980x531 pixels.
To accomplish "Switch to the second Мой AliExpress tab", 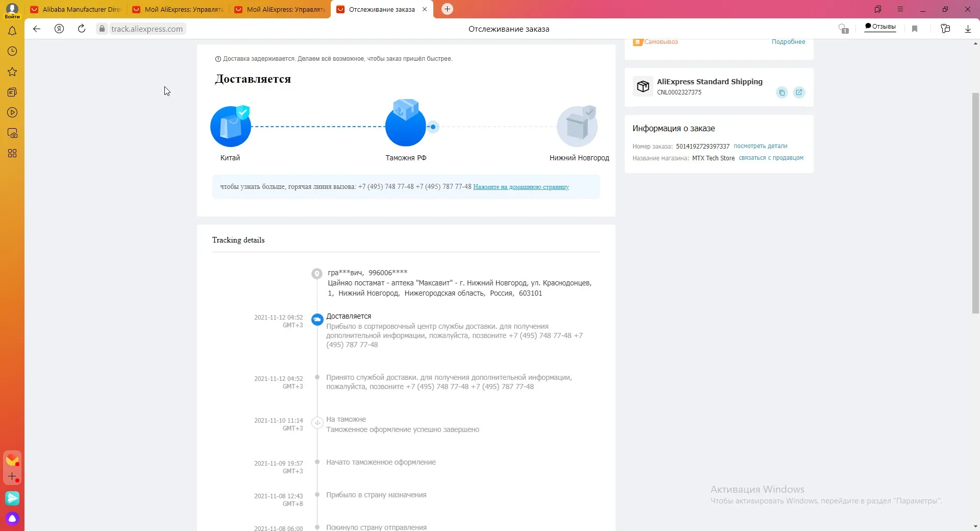I will [178, 9].
